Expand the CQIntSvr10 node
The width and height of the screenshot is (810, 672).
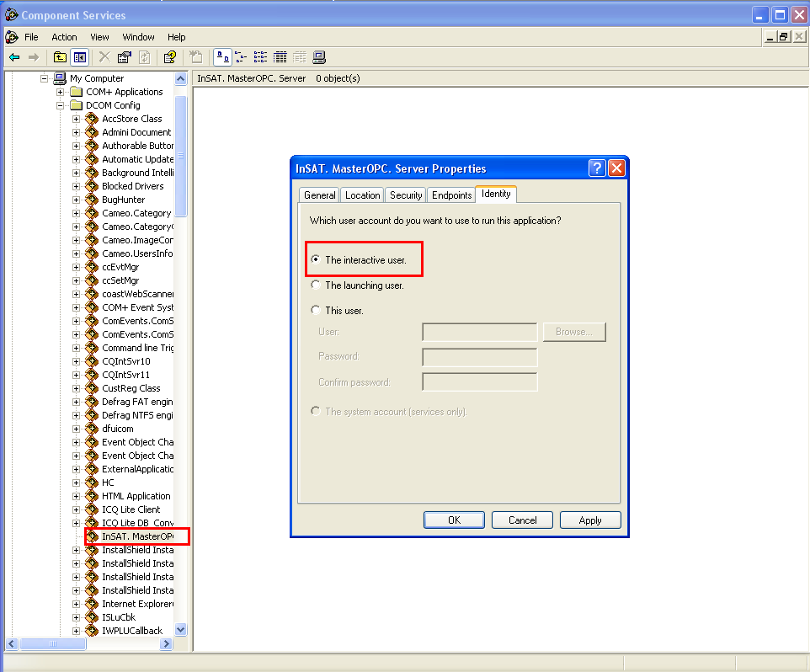(x=77, y=361)
